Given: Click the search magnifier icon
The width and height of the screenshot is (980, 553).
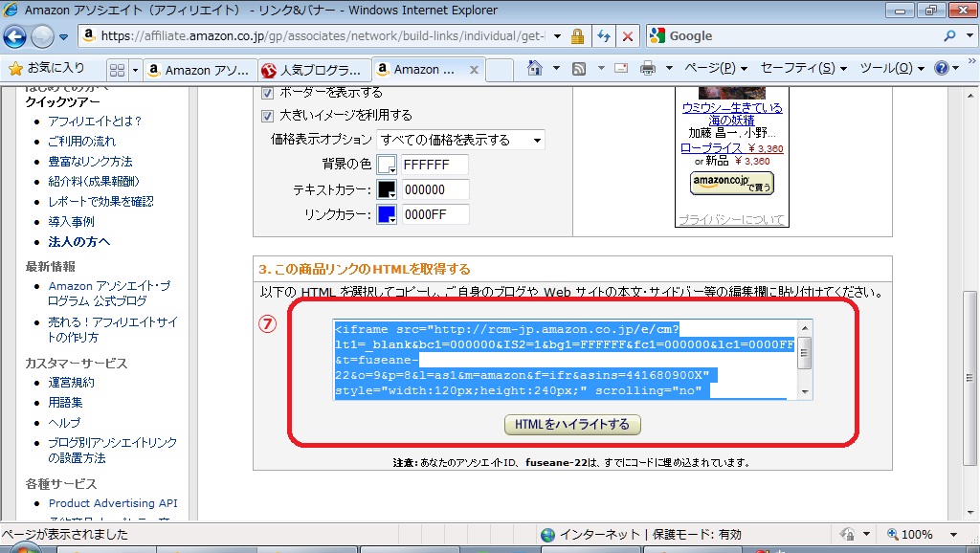Looking at the screenshot, I should coord(950,35).
